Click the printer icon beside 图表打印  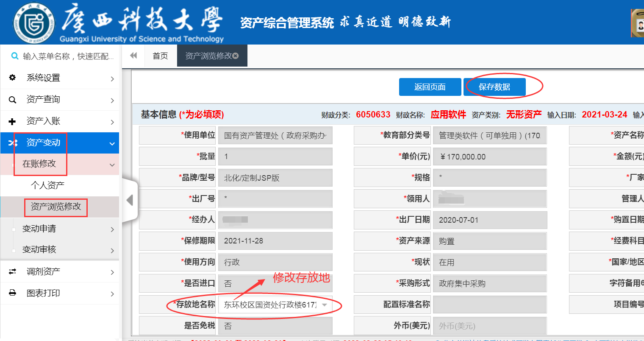pos(12,293)
